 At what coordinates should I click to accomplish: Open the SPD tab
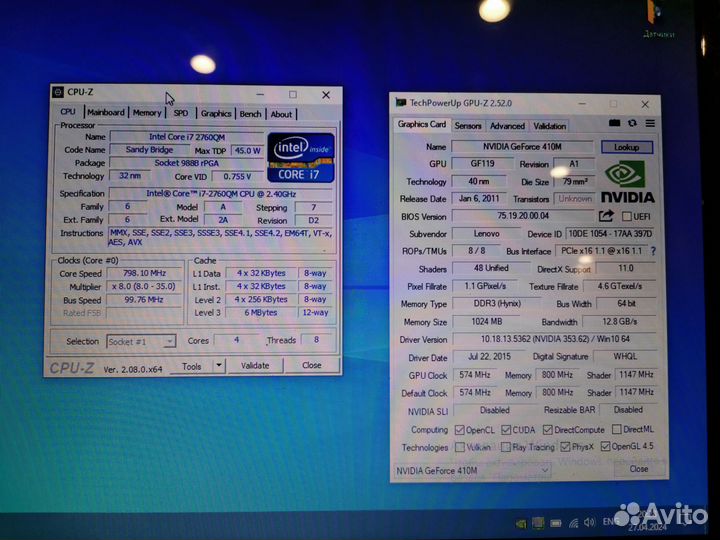pyautogui.click(x=180, y=113)
